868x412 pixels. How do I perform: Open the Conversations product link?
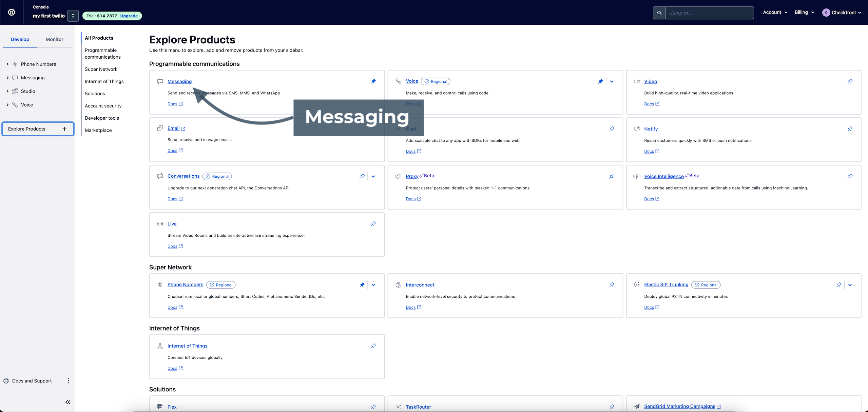click(184, 176)
